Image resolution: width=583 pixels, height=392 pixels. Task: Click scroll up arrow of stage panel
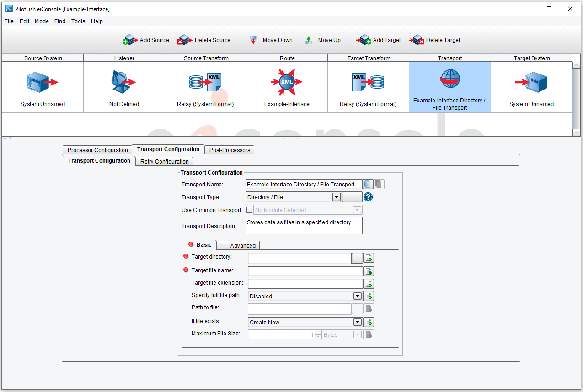[576, 65]
